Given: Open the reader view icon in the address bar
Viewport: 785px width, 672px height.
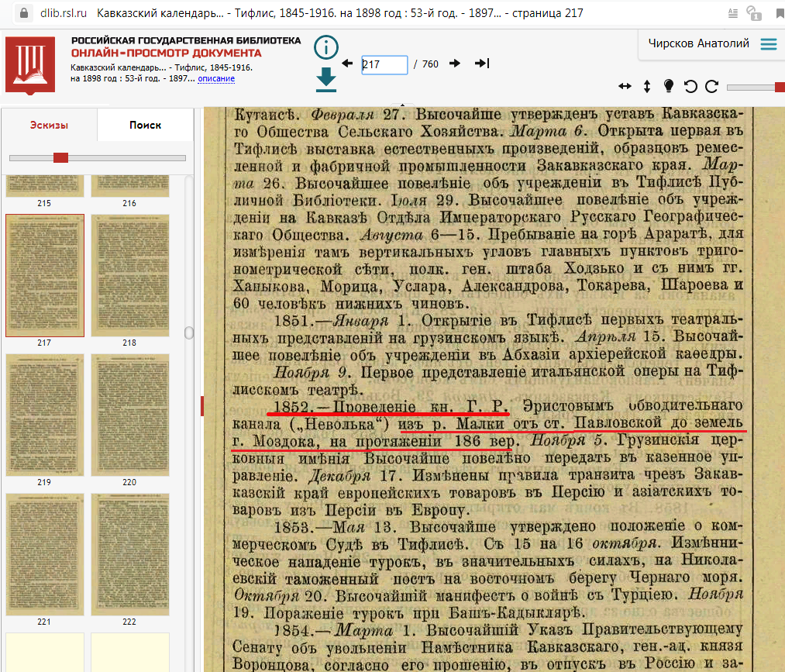Looking at the screenshot, I should (x=733, y=13).
